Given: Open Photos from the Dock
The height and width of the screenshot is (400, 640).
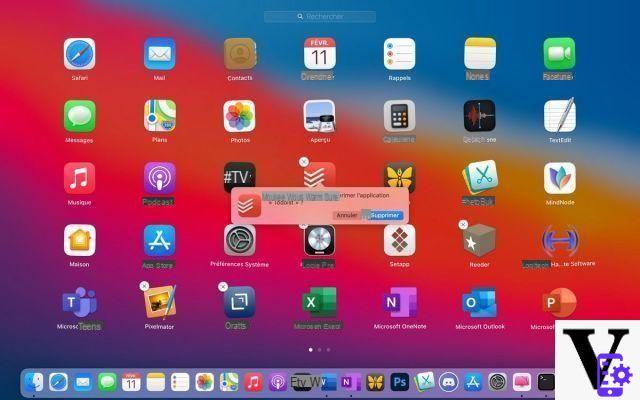Looking at the screenshot, I should (x=204, y=382).
